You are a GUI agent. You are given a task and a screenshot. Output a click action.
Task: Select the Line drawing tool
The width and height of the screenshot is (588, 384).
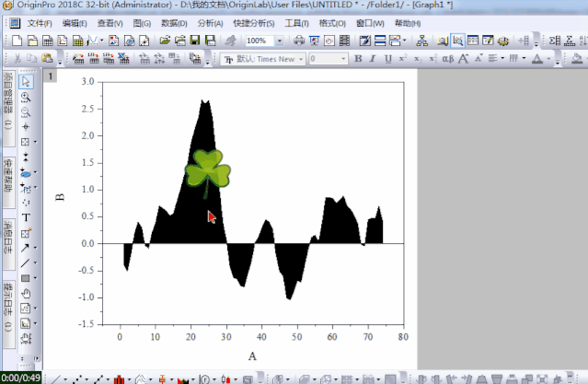[x=26, y=262]
